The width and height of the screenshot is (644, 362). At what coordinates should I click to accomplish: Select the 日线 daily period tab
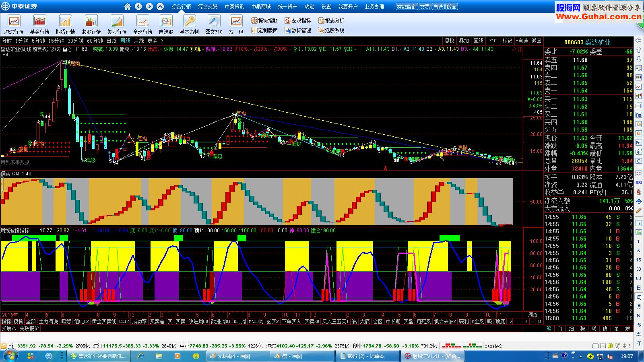(x=111, y=41)
